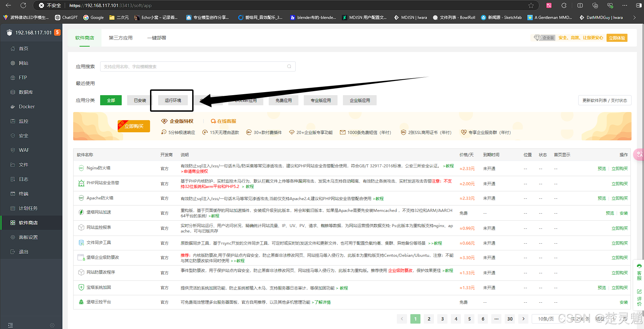The height and width of the screenshot is (329, 644).
Task: Click 更新软件列表 / 支付状态 button
Action: tap(605, 100)
